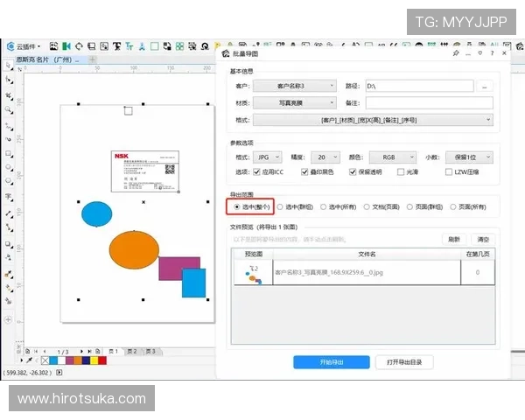Toggle the 应用ICC checkbox
Viewport: 525px width, 420px height.
(256, 171)
